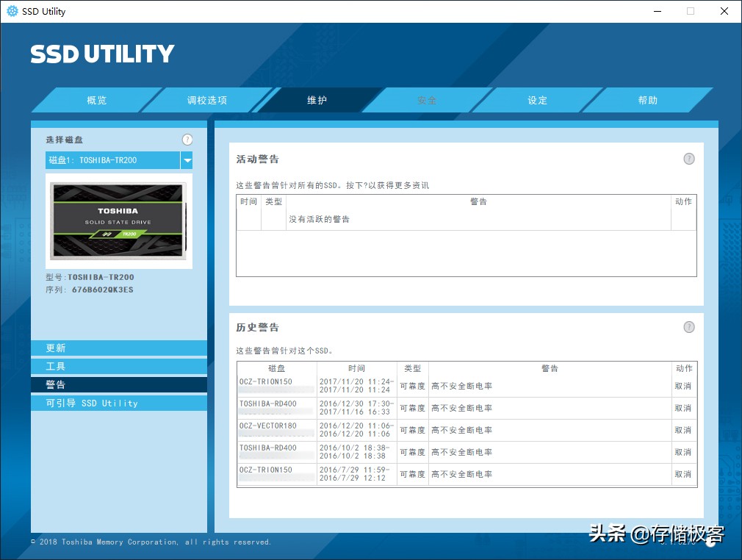The height and width of the screenshot is (560, 742).
Task: Click the Toshiba TR200 drive image
Action: (x=119, y=220)
